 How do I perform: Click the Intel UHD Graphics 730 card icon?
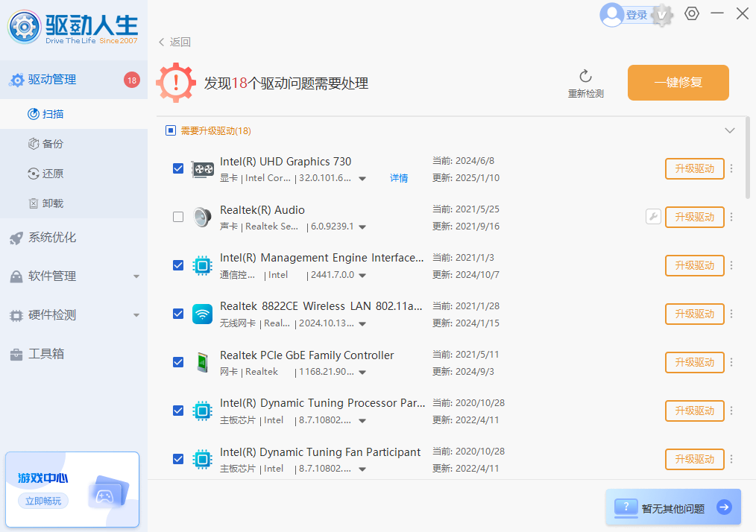click(x=203, y=169)
